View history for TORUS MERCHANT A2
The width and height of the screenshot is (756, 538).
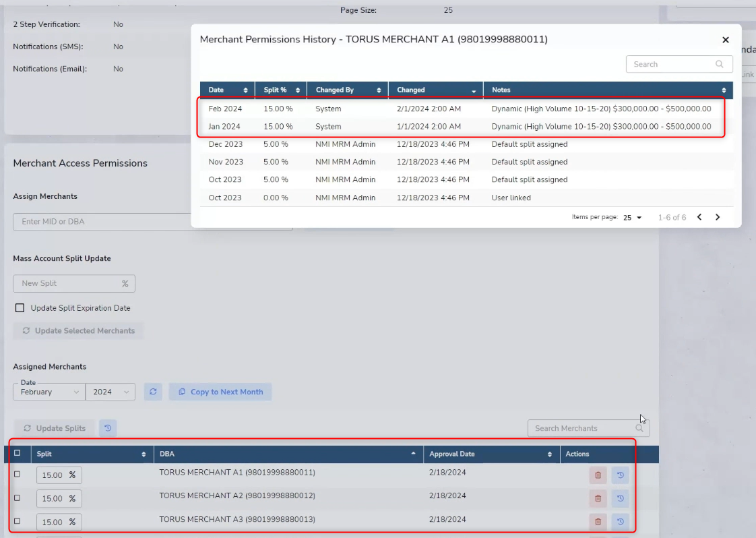click(x=621, y=498)
